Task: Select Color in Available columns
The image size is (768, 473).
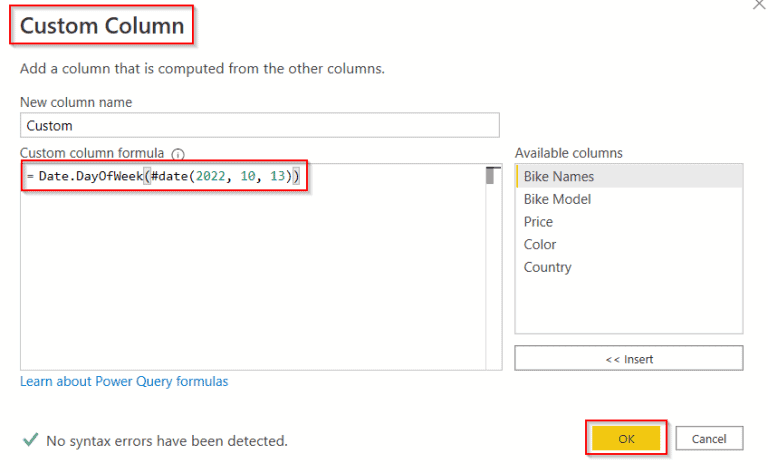Action: pyautogui.click(x=629, y=244)
